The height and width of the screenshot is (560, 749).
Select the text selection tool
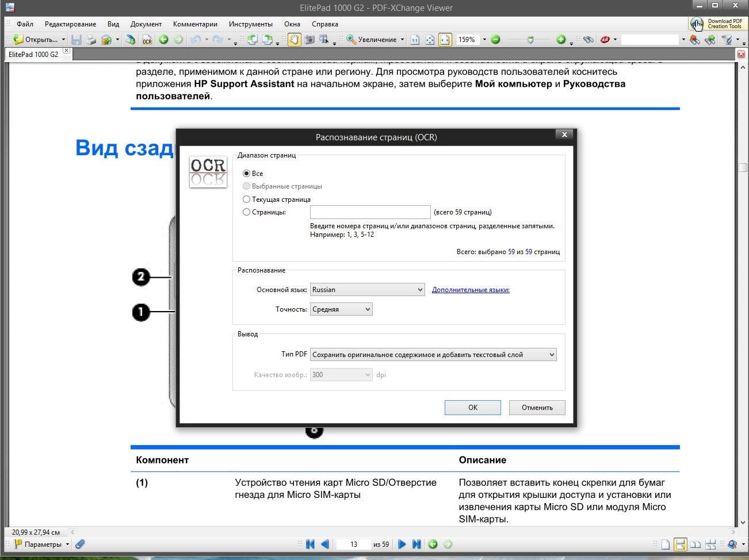[324, 40]
